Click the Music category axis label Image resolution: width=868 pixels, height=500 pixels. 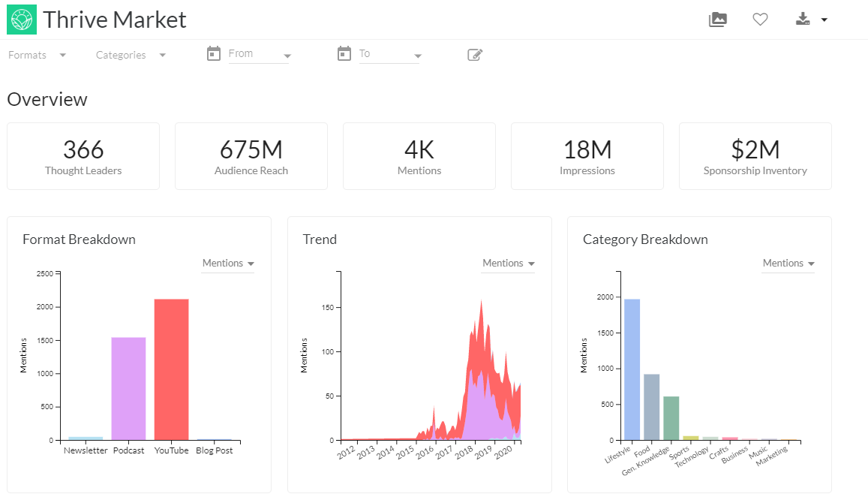[758, 452]
